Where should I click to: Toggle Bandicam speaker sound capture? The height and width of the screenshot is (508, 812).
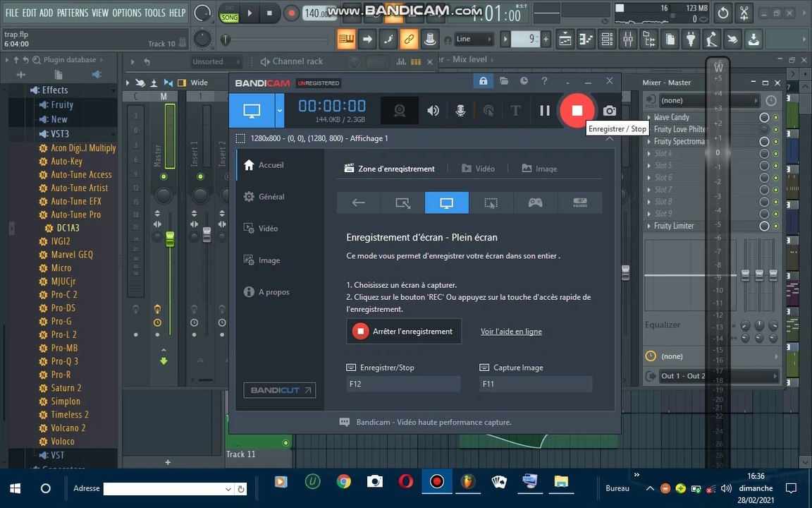(433, 110)
